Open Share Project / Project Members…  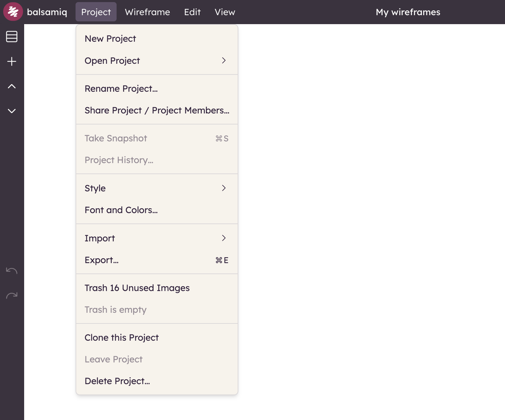pos(157,110)
